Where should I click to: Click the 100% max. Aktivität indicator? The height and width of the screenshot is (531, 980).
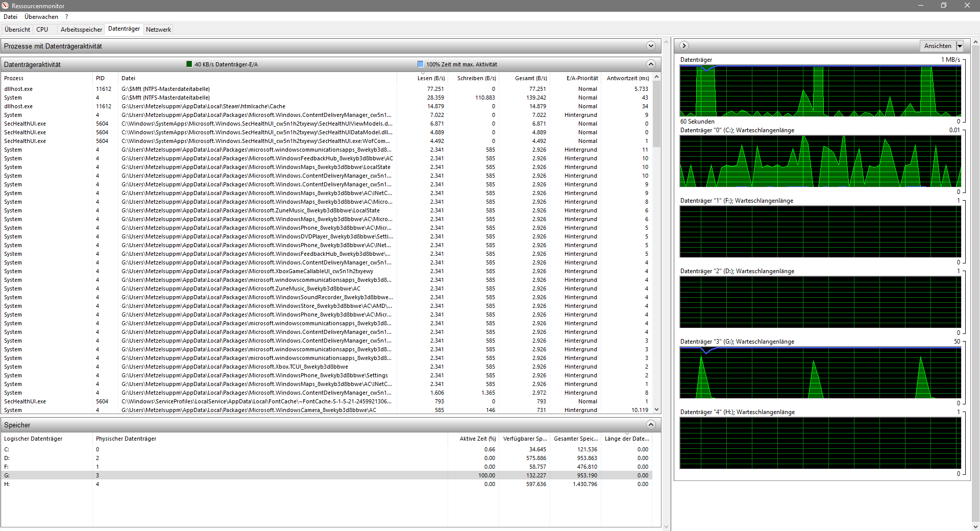coord(457,64)
